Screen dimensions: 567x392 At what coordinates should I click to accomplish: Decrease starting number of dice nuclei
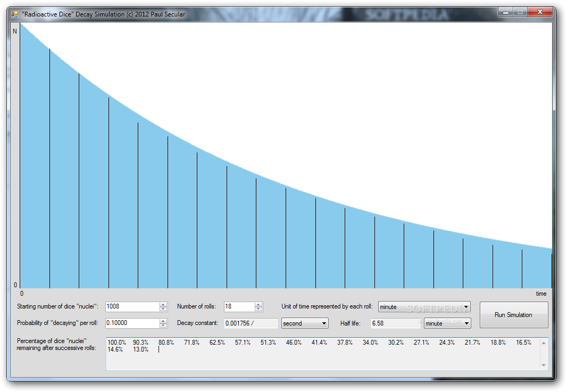[x=163, y=309]
